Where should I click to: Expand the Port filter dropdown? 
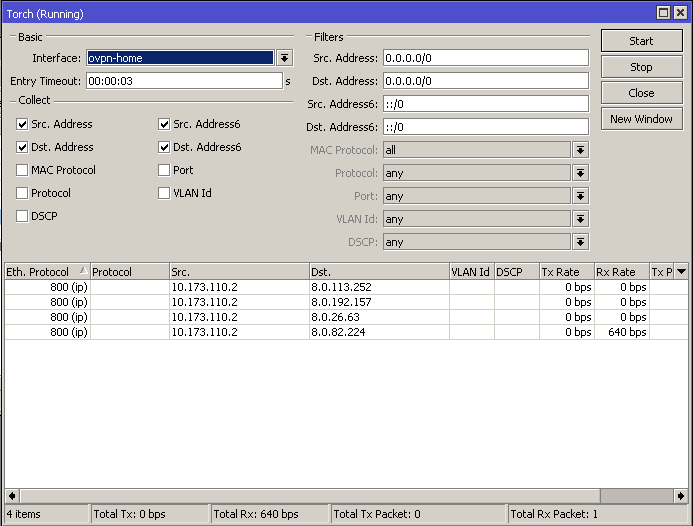click(580, 196)
